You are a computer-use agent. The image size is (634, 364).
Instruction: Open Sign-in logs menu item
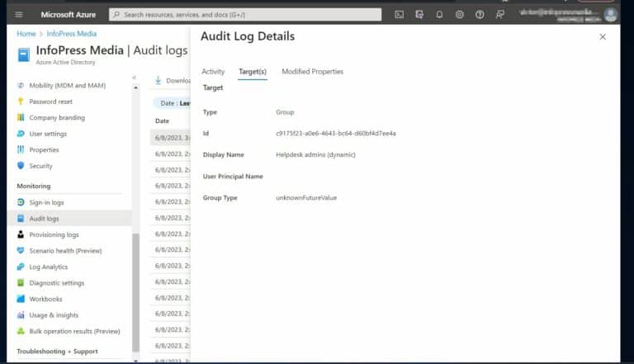point(46,202)
